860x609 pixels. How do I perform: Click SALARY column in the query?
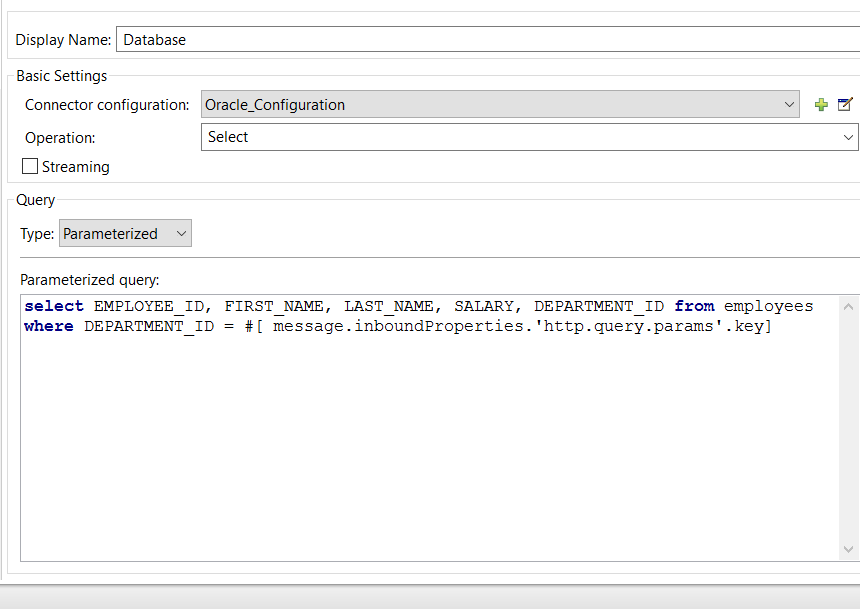[x=484, y=306]
